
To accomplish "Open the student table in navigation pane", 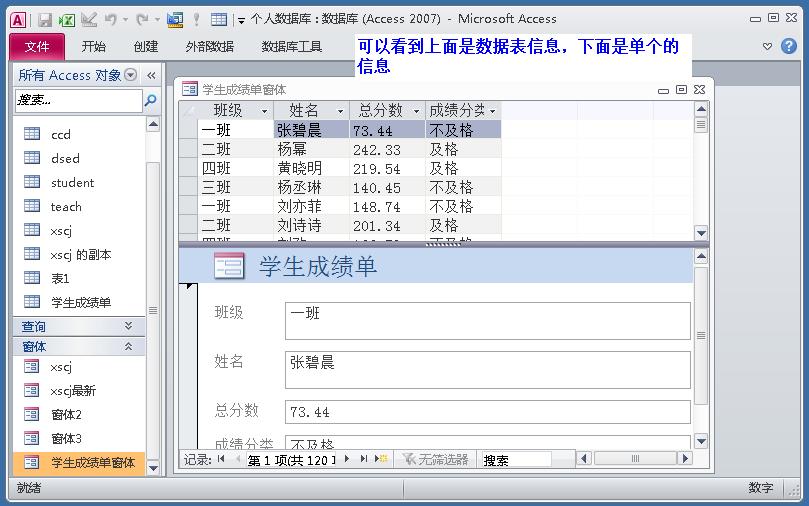I will (72, 182).
